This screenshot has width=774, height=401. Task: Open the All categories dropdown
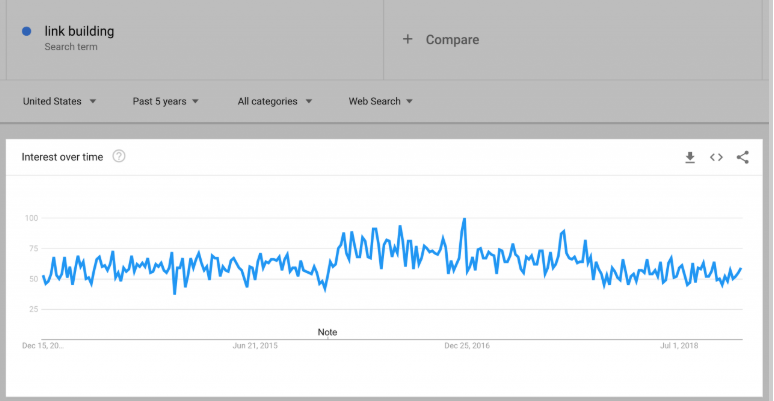(x=275, y=101)
